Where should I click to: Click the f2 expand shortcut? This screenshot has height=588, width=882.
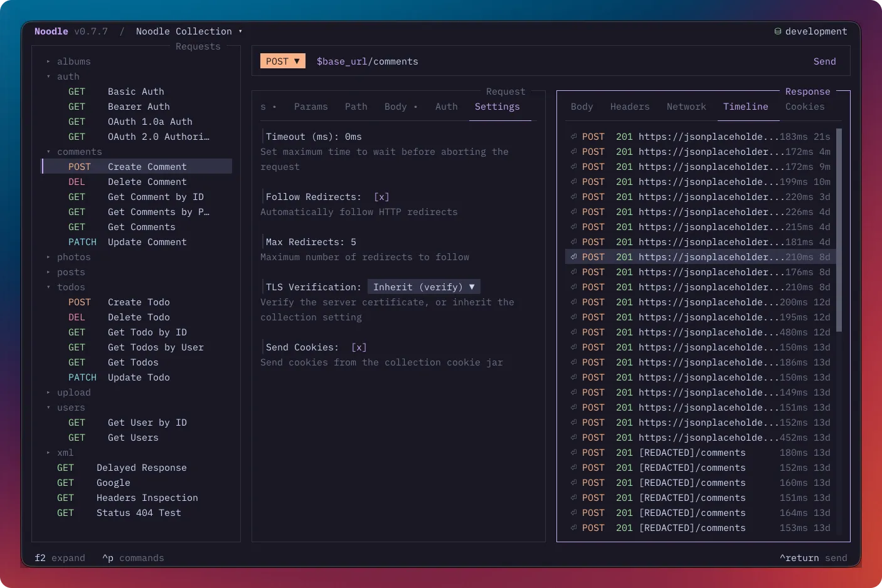click(x=60, y=558)
